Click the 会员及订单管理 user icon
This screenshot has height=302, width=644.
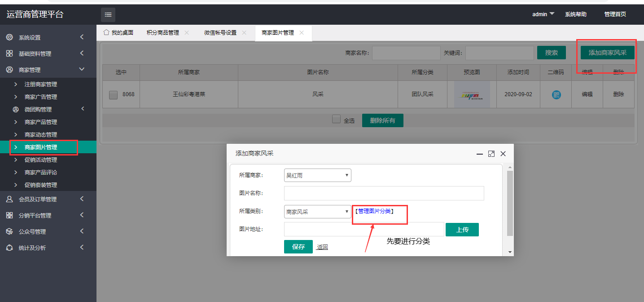[9, 199]
